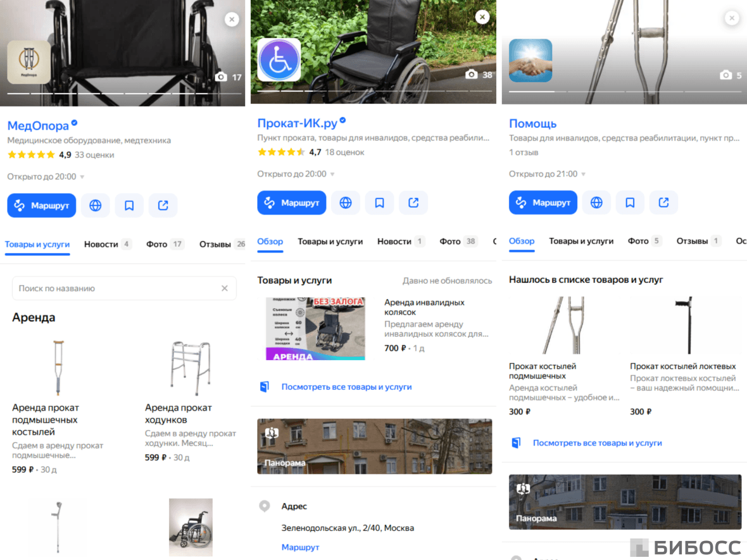
Task: Share Помощь card via share icon
Action: click(x=663, y=202)
